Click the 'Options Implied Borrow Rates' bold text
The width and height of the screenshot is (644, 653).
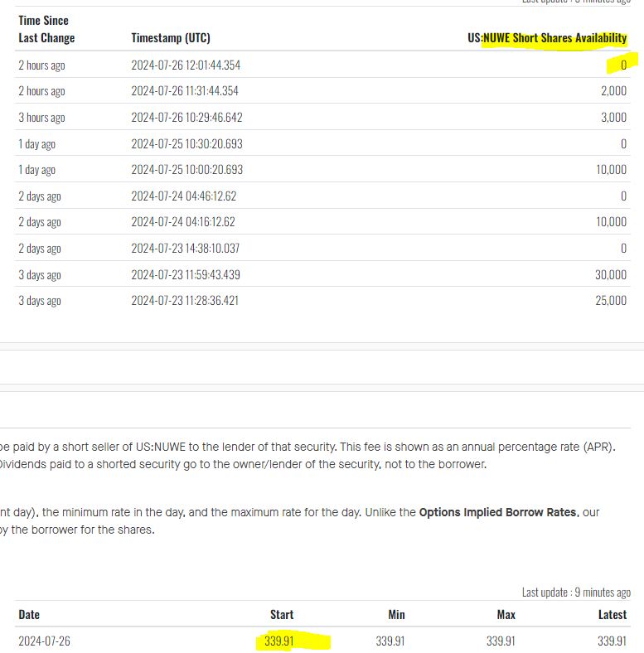[x=499, y=512]
